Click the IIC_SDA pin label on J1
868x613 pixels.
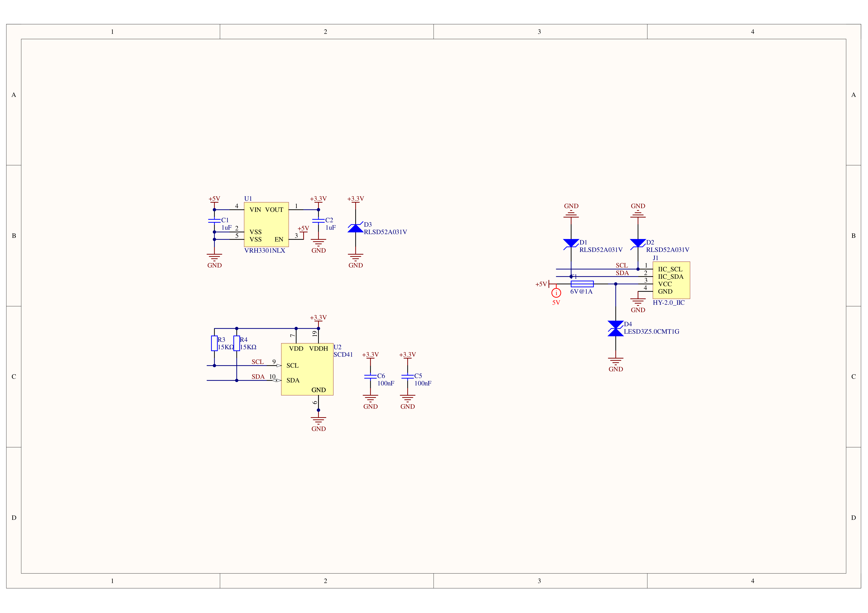[x=670, y=277]
